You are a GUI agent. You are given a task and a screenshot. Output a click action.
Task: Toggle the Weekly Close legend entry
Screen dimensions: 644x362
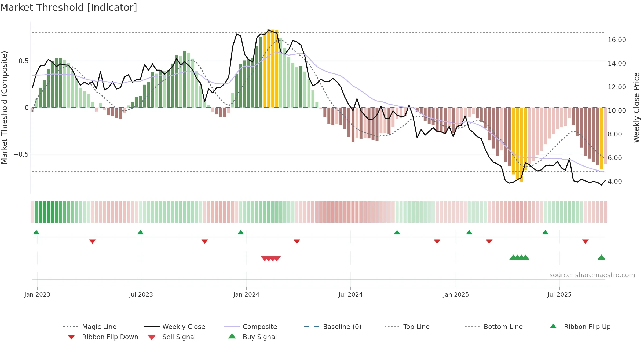pos(174,327)
